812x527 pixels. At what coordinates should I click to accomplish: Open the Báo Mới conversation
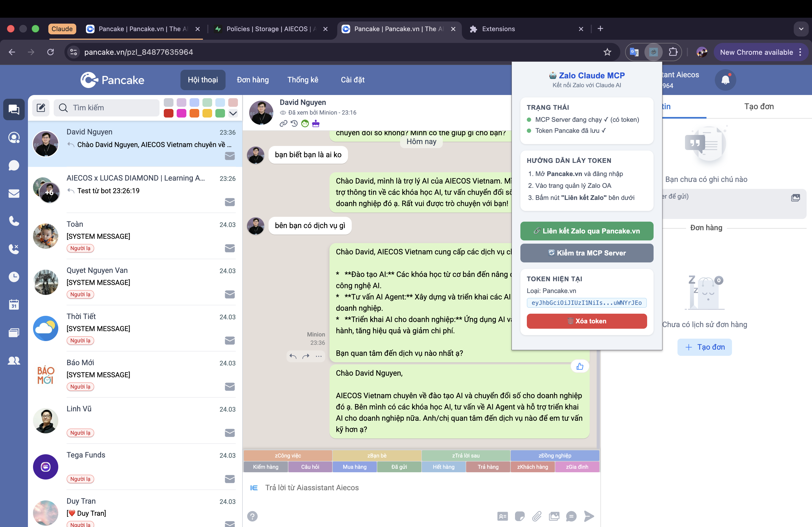point(135,375)
